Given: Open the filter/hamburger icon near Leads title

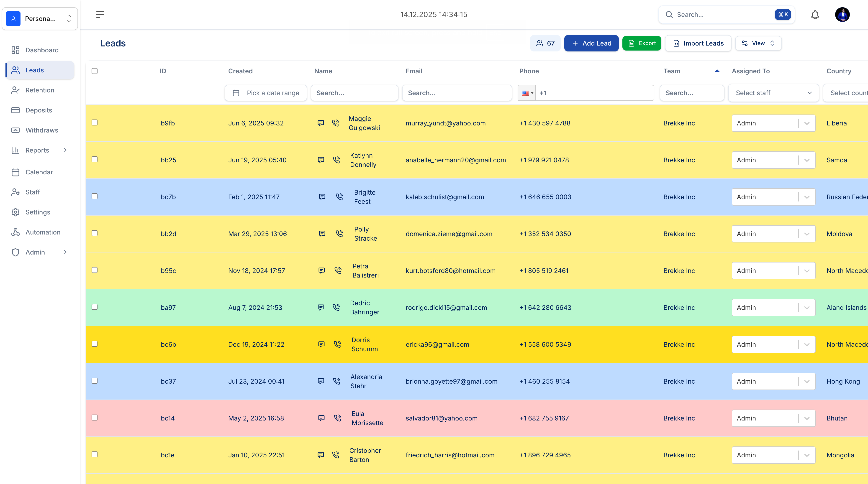Looking at the screenshot, I should tap(100, 15).
